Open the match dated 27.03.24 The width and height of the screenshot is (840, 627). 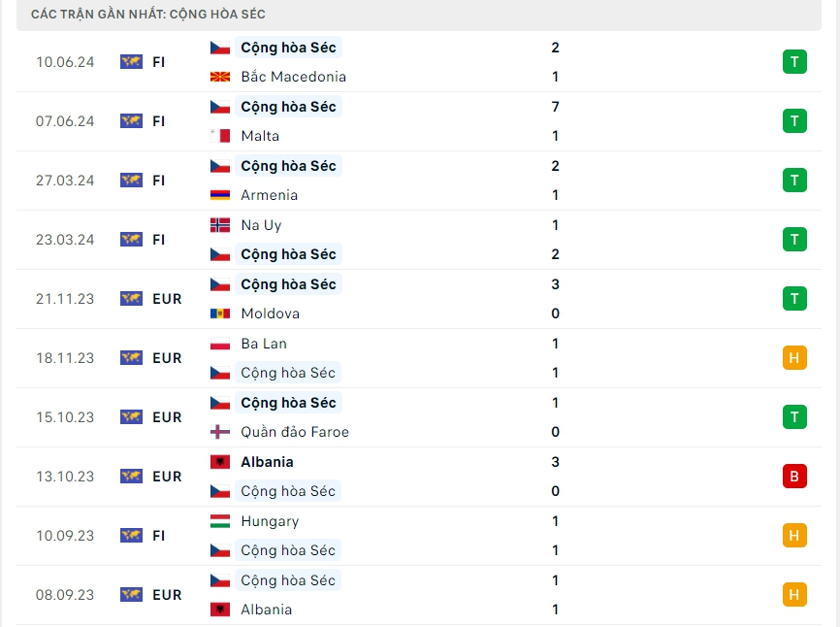pyautogui.click(x=65, y=181)
